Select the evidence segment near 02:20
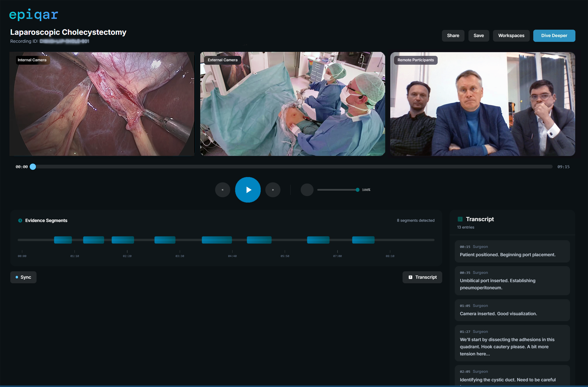Screen dimensions: 588x387 123,240
